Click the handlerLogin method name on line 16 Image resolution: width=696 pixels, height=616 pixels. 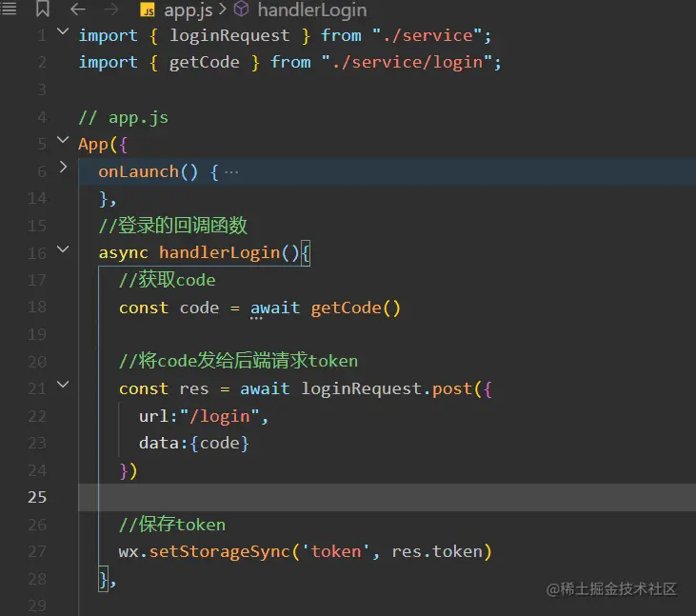219,253
